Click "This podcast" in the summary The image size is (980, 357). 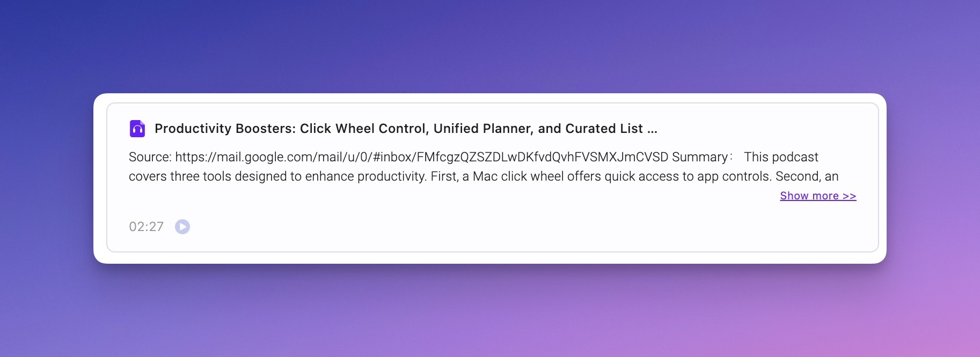[x=781, y=157]
